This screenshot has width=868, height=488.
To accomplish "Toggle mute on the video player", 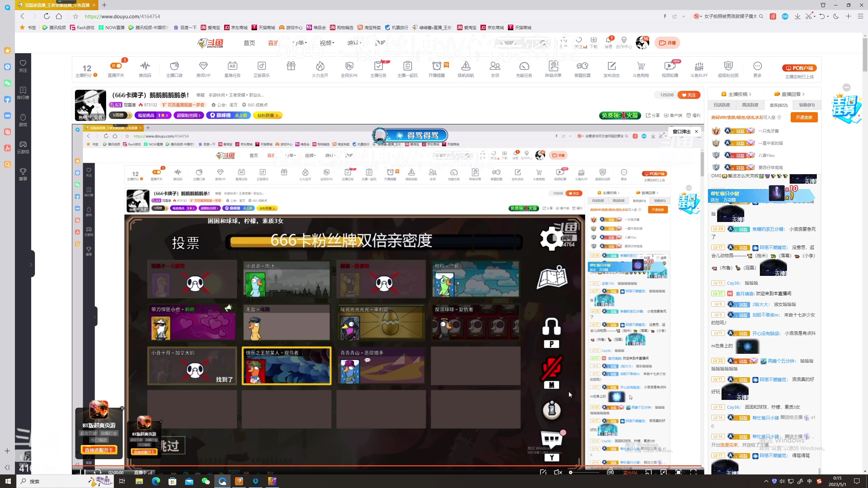I will click(558, 472).
